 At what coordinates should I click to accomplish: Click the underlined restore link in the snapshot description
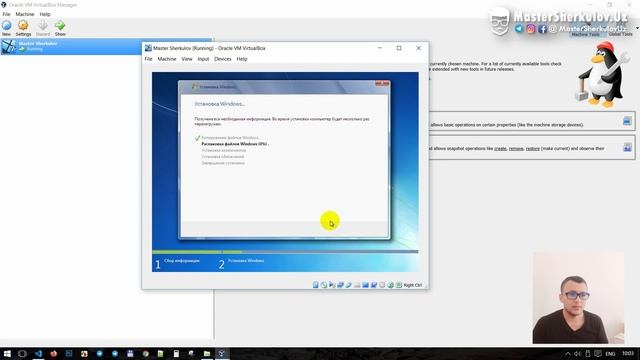(533, 149)
